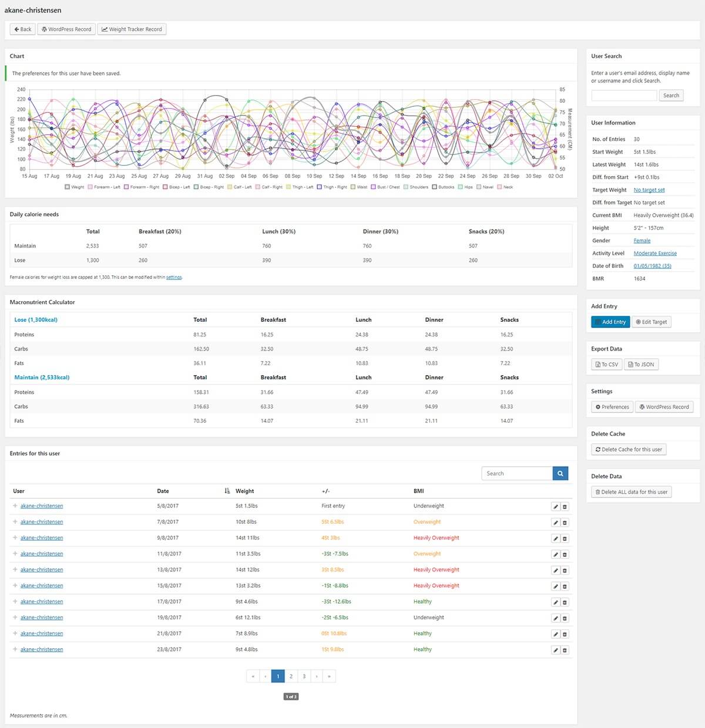Expand the 23/8/2017 entry row plus icon
This screenshot has height=728, width=705.
tap(15, 649)
